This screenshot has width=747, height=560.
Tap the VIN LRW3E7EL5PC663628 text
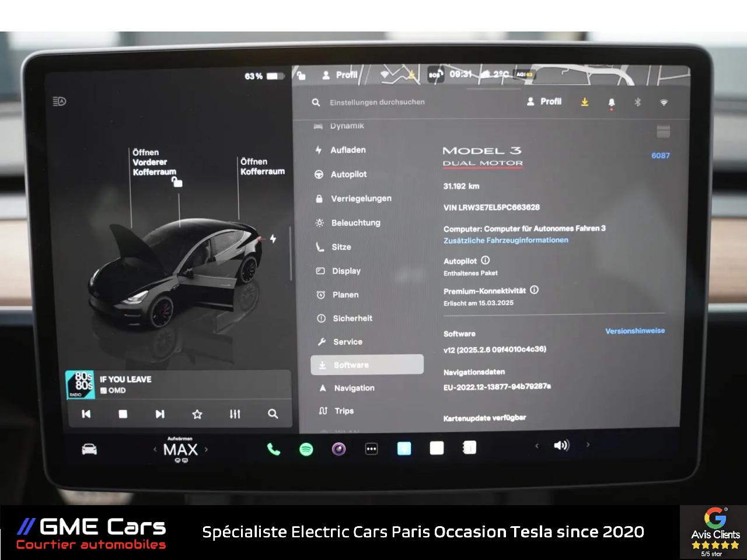tap(491, 207)
